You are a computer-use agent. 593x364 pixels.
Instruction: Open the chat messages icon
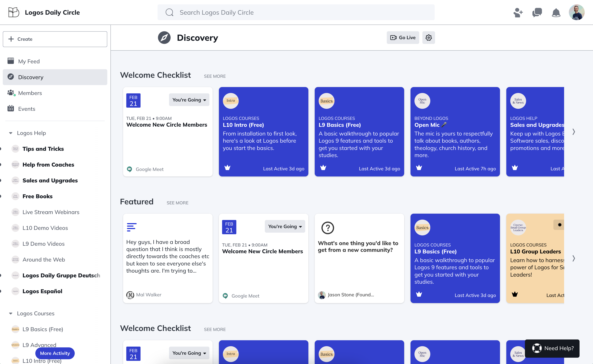537,12
